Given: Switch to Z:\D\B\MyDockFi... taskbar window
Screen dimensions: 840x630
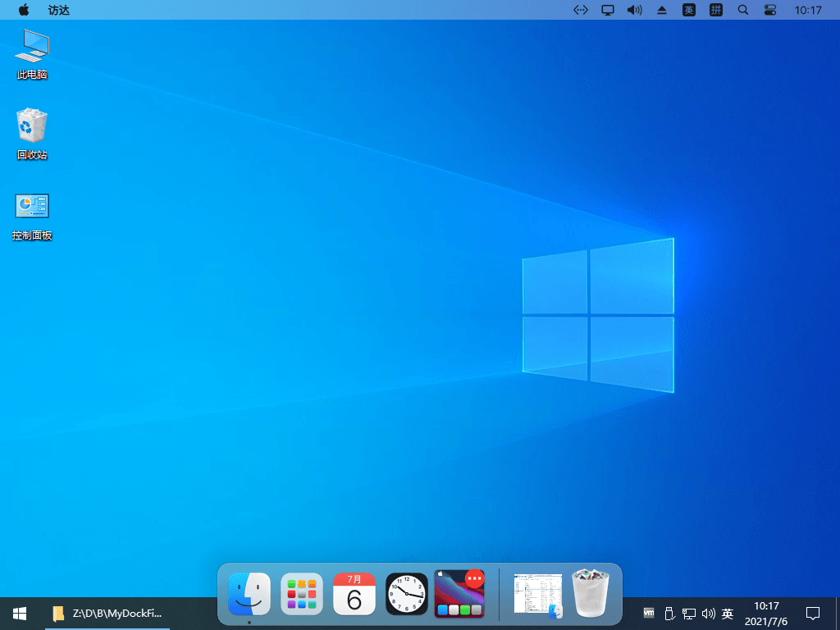Looking at the screenshot, I should [x=107, y=614].
